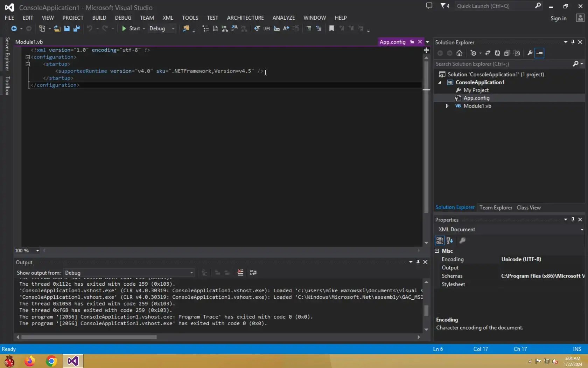Open the notifications speech-bubble icon

429,6
